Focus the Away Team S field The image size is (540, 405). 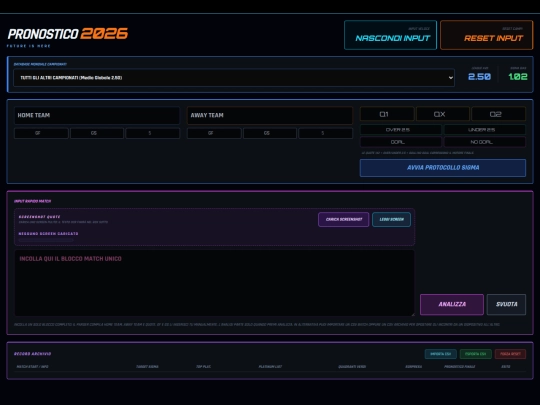(325, 133)
